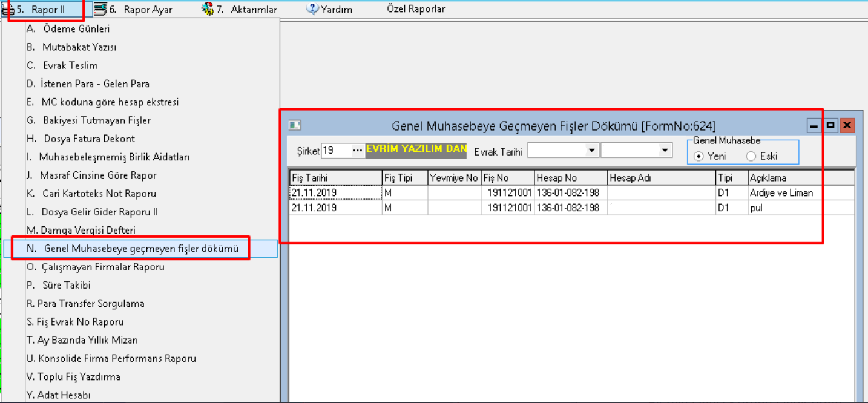Screen dimensions: 868x403
Task: Select A. Ödeme Günleri menu entry
Action: click(x=140, y=28)
